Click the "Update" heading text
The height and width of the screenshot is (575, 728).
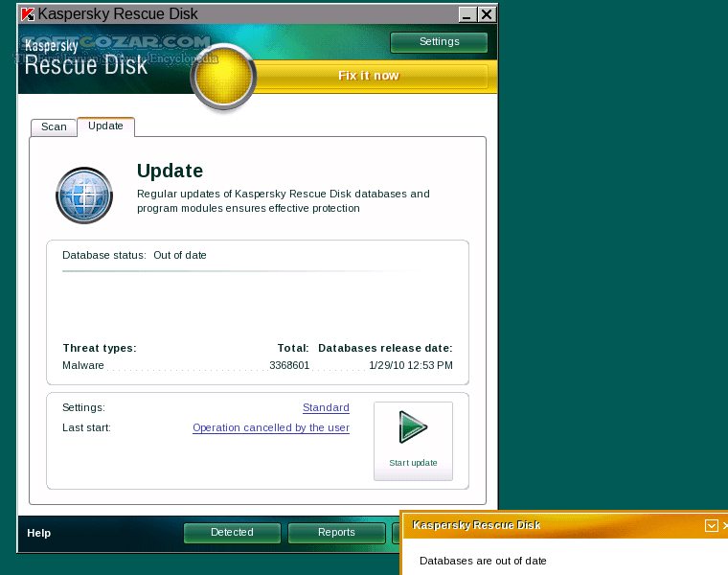(170, 171)
